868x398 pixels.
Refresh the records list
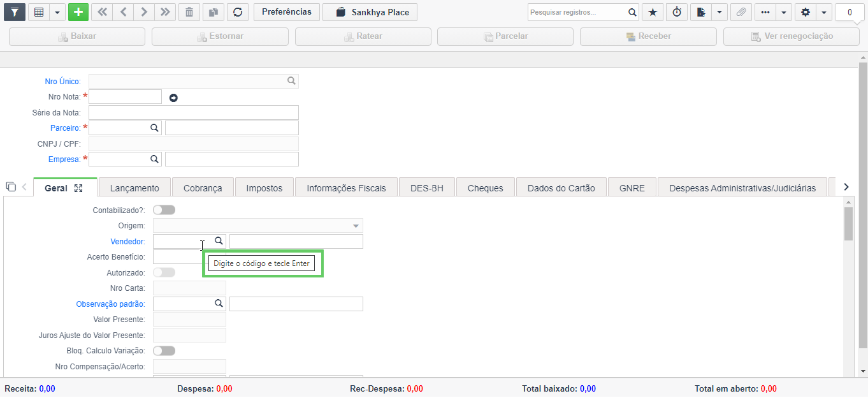click(238, 12)
